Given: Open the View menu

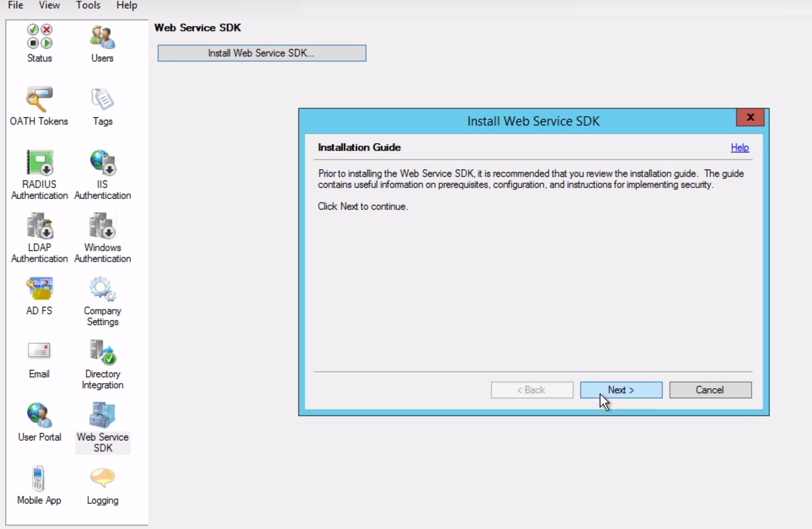Looking at the screenshot, I should pyautogui.click(x=49, y=5).
